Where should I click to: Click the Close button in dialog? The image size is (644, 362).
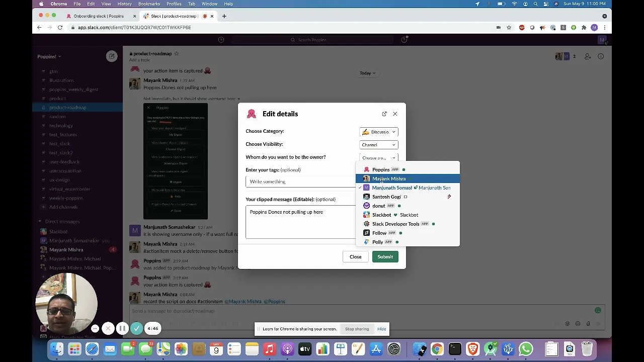click(x=355, y=257)
